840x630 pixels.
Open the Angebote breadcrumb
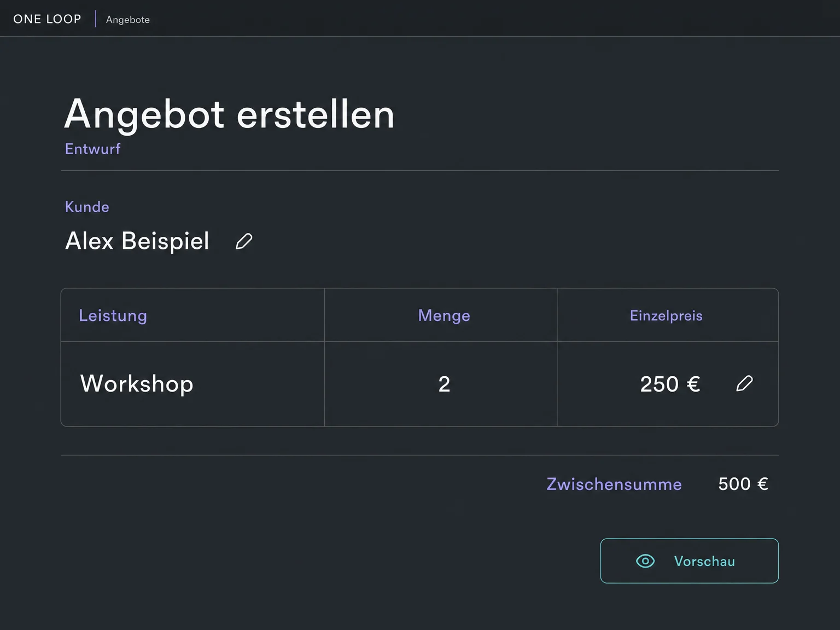(x=128, y=20)
